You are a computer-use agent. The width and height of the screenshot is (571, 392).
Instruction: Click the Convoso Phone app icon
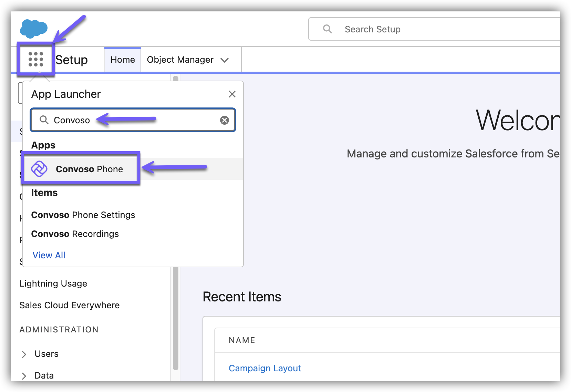[x=39, y=169]
